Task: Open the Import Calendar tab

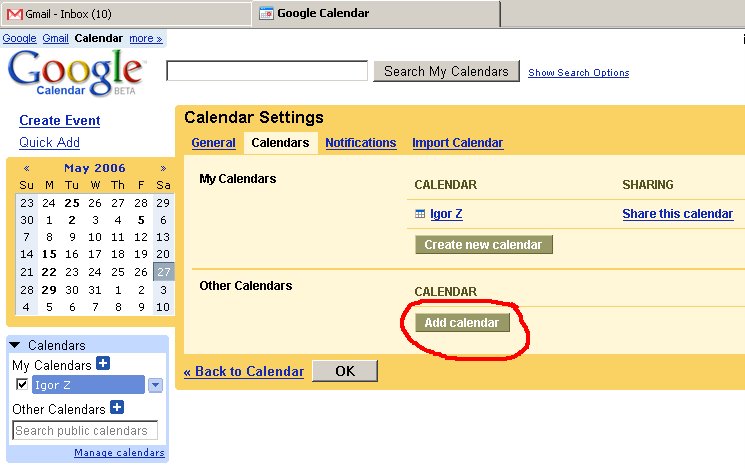Action: [458, 143]
